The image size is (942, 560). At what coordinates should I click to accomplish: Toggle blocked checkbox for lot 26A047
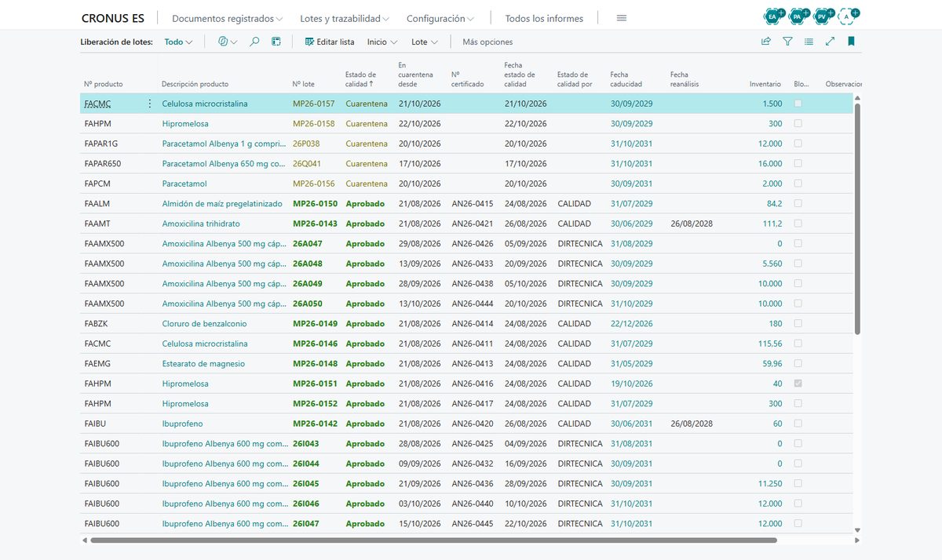(798, 244)
